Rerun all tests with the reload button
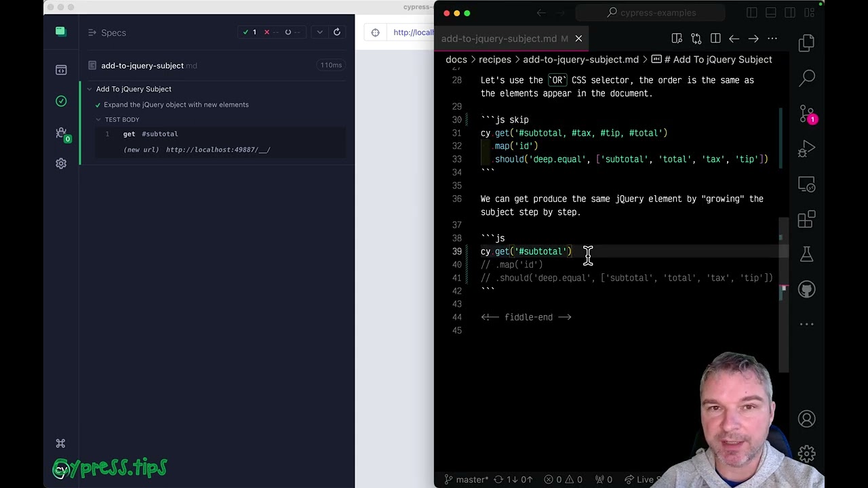 (337, 32)
